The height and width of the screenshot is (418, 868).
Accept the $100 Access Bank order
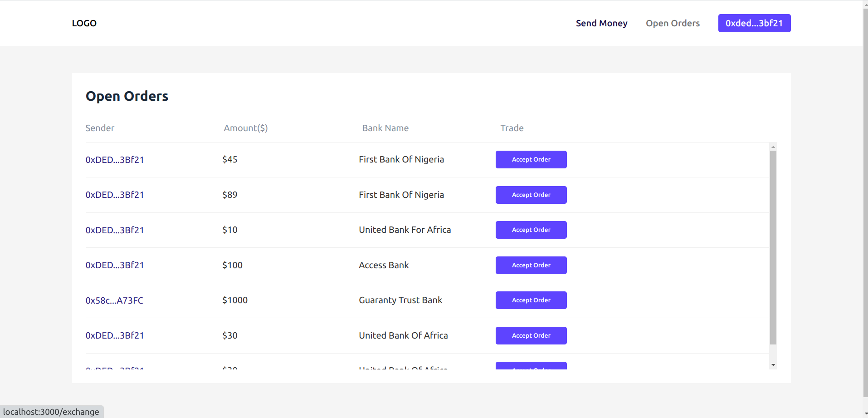click(x=531, y=266)
